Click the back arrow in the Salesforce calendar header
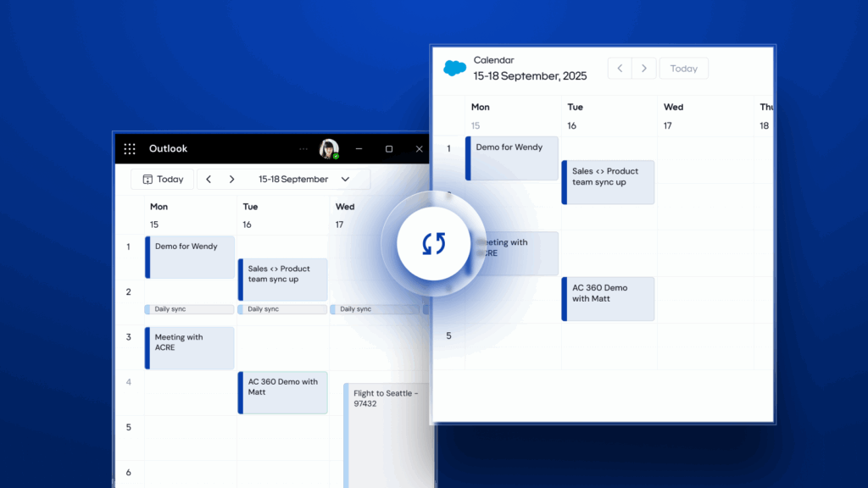Screen dimensions: 868x488 pyautogui.click(x=620, y=68)
